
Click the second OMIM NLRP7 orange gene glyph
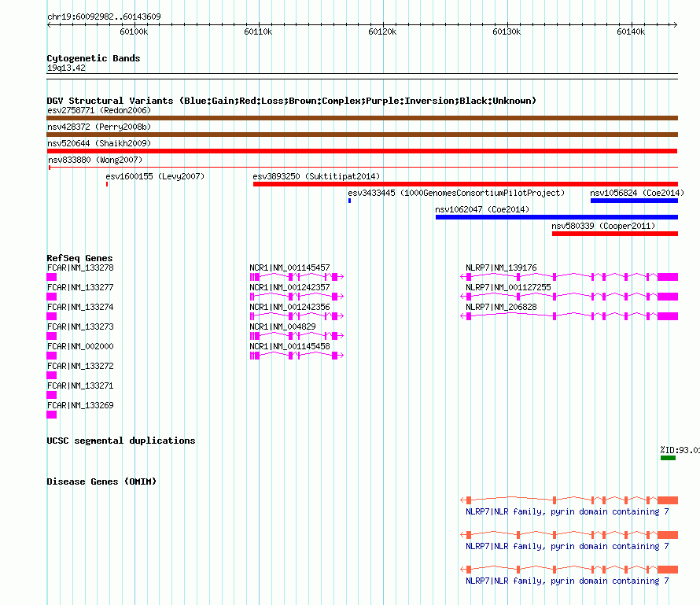click(x=569, y=535)
